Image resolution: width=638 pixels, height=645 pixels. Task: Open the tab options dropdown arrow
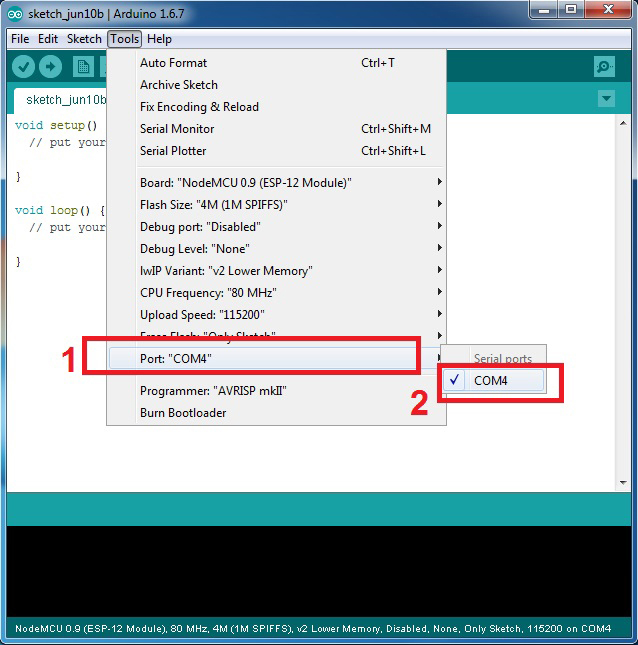click(605, 99)
